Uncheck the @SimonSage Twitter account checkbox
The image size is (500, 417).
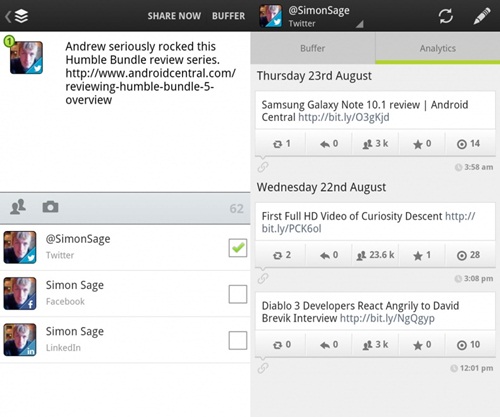[238, 248]
